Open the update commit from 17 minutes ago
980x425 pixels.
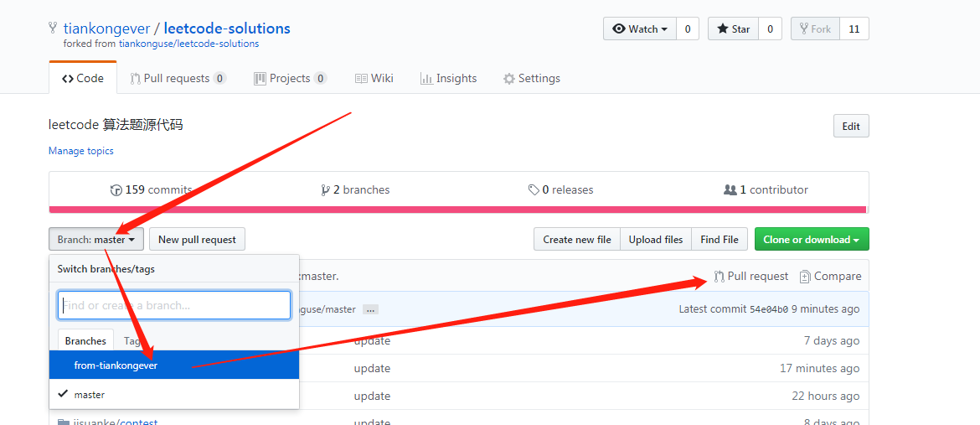[373, 368]
